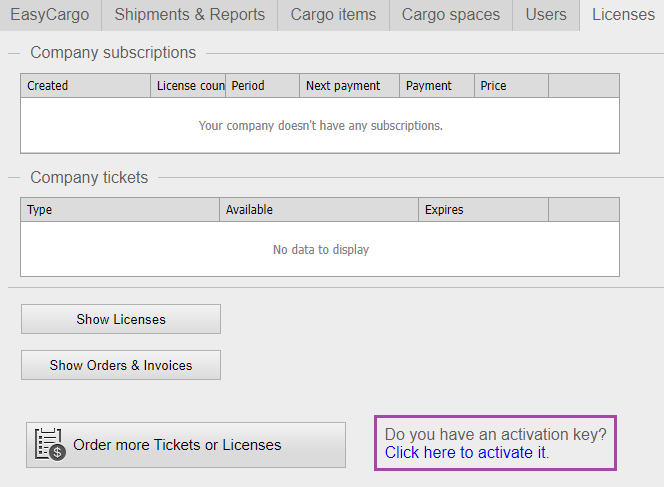Click the Period column header
This screenshot has height=487, width=664.
(262, 86)
